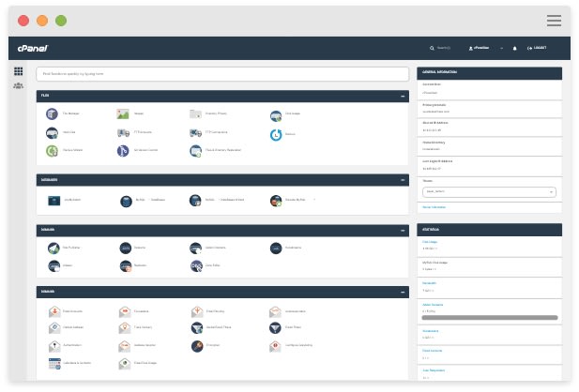The width and height of the screenshot is (579, 392).
Task: Open the hamburger menu at top right
Action: click(x=554, y=21)
